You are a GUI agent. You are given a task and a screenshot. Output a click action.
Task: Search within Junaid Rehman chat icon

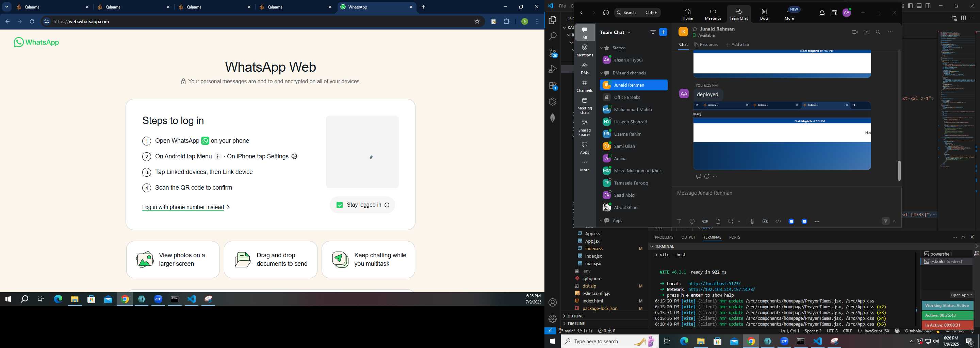[x=878, y=32]
